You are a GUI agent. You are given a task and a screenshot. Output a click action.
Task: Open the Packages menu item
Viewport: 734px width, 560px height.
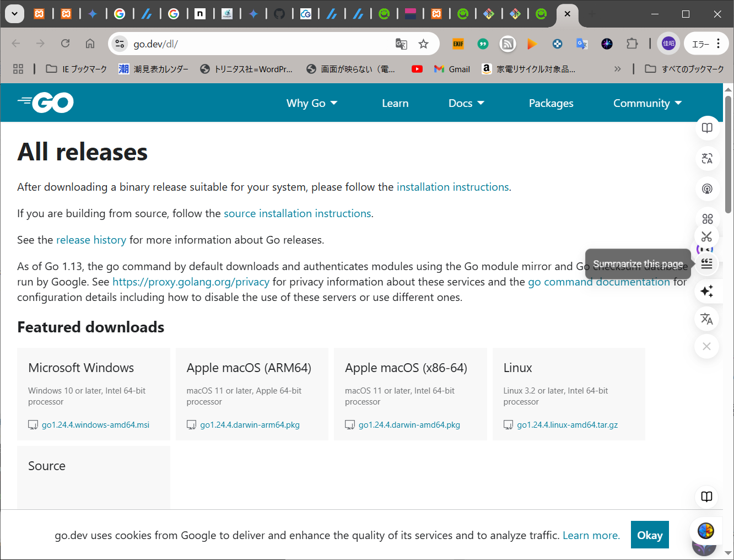pos(551,103)
